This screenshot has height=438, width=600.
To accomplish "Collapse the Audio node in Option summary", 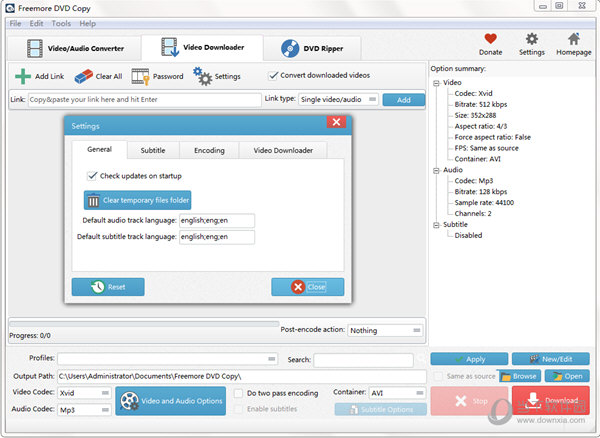I will (x=436, y=171).
